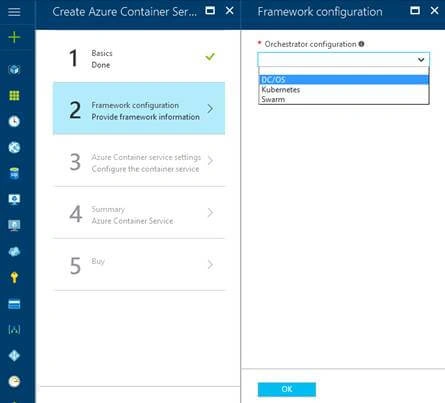The height and width of the screenshot is (403, 445).
Task: Open the Virtual machines monitor icon
Action: (14, 199)
